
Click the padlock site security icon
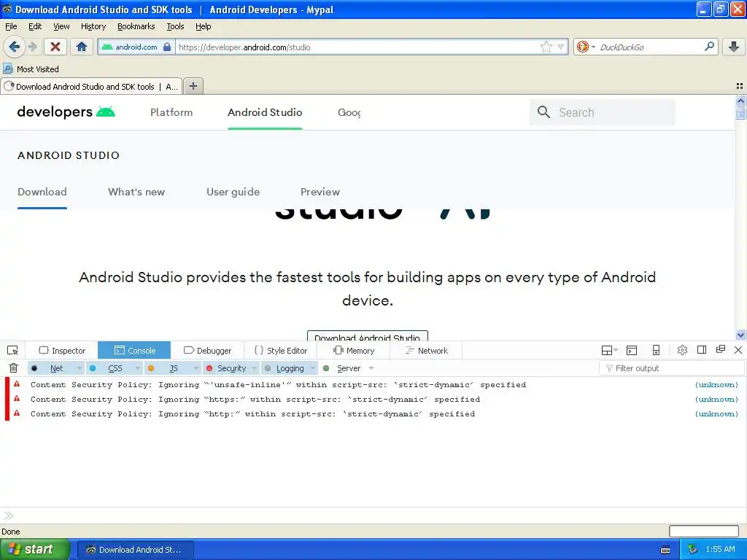click(x=167, y=47)
